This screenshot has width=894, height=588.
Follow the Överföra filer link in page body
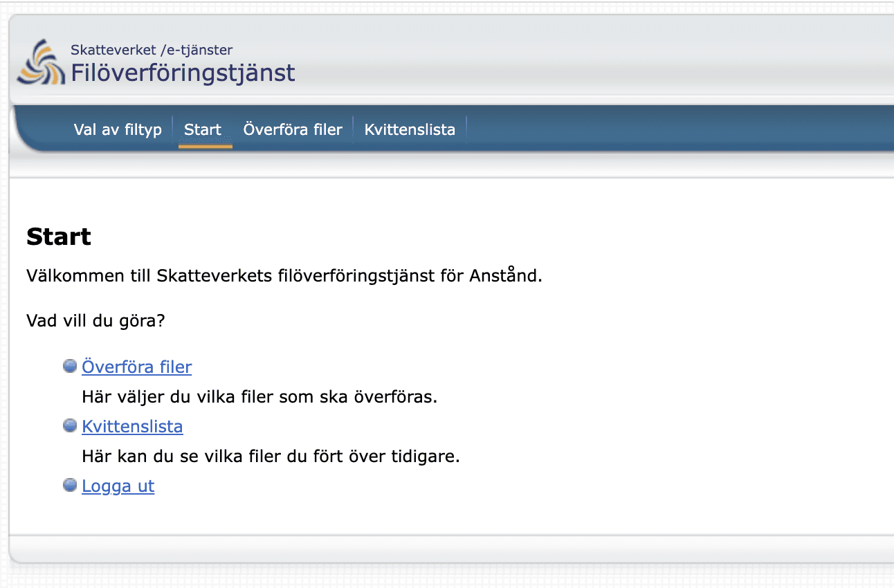136,367
